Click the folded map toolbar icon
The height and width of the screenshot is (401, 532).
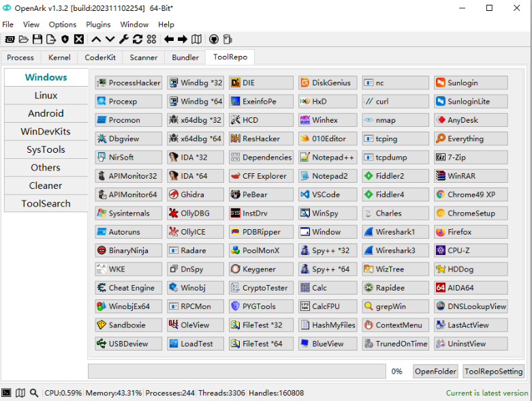pyautogui.click(x=196, y=40)
